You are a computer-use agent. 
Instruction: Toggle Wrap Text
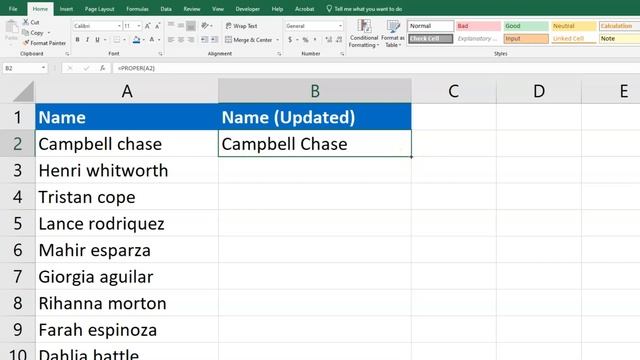coord(241,26)
